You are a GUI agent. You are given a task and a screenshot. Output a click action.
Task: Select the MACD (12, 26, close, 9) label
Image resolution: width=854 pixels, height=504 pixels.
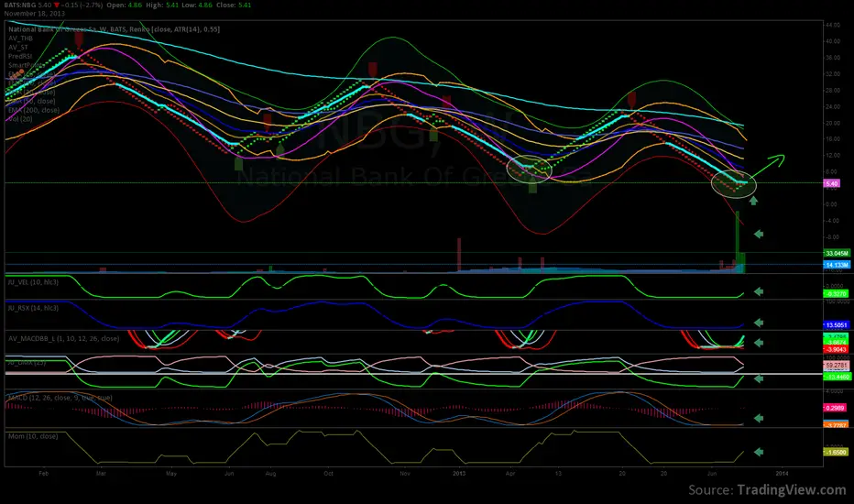(x=60, y=398)
